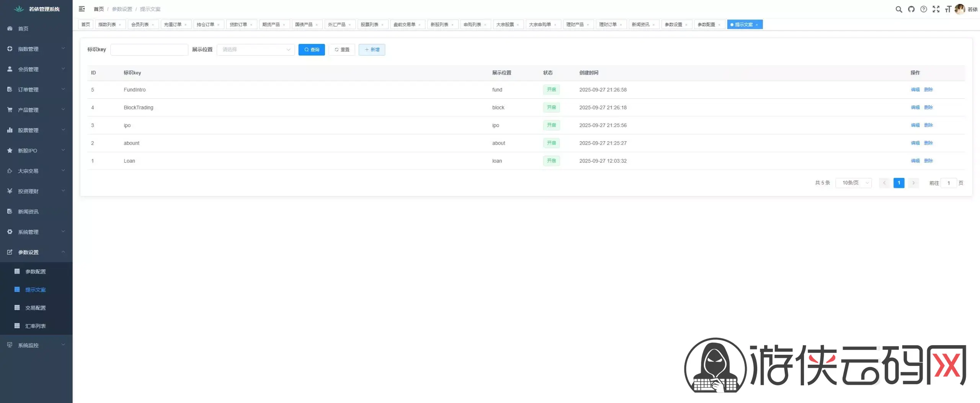Open the help documentation question icon
Viewport: 980px width, 403px height.
pos(923,9)
